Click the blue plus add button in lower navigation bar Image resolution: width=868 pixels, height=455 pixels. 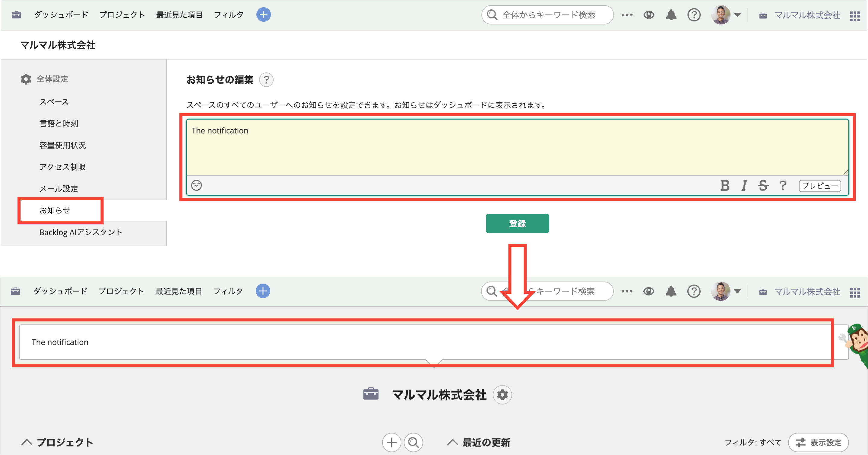[x=263, y=291]
